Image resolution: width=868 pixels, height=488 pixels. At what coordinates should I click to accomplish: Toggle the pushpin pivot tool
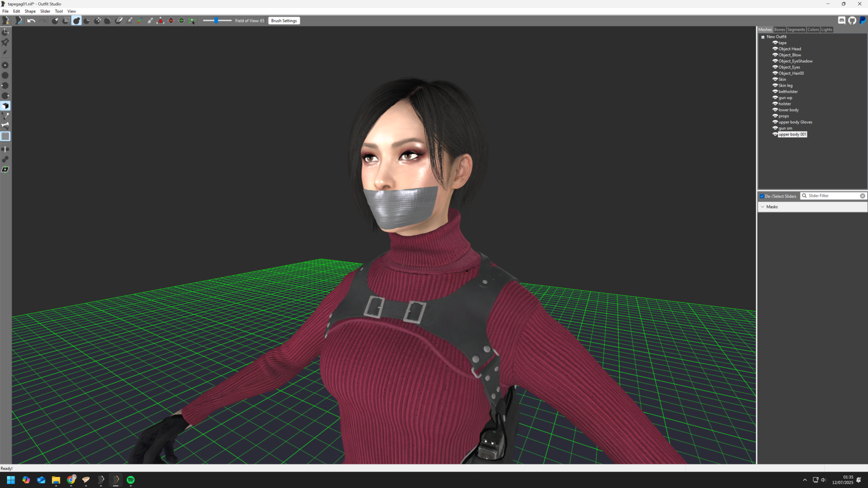5,42
